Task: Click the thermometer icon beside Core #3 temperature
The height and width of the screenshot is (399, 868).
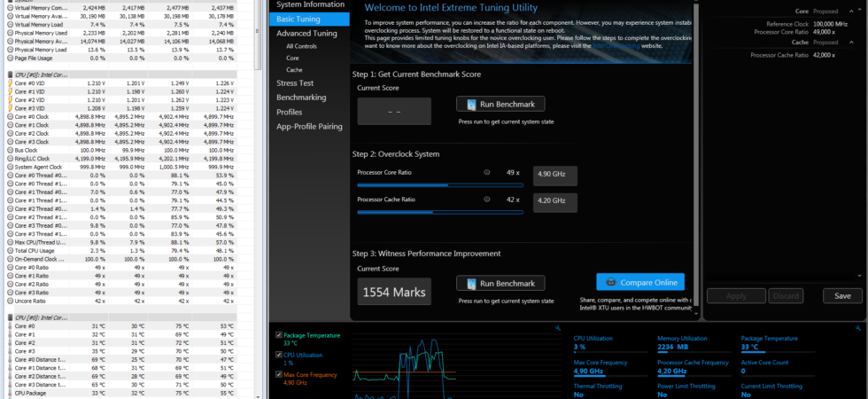Action: 10,351
